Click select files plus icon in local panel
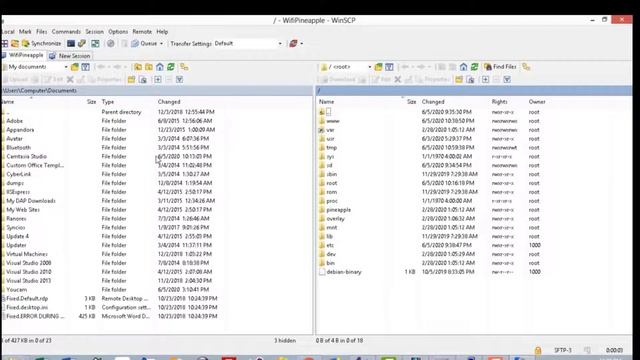The width and height of the screenshot is (640, 360). tap(158, 80)
